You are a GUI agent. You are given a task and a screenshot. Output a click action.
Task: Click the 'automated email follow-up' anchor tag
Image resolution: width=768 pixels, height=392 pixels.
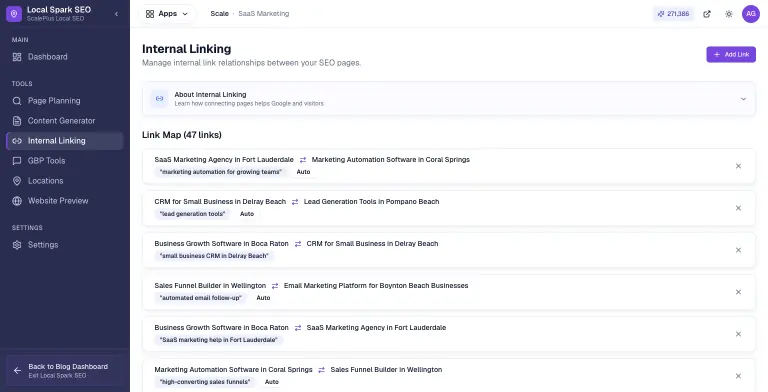click(201, 298)
